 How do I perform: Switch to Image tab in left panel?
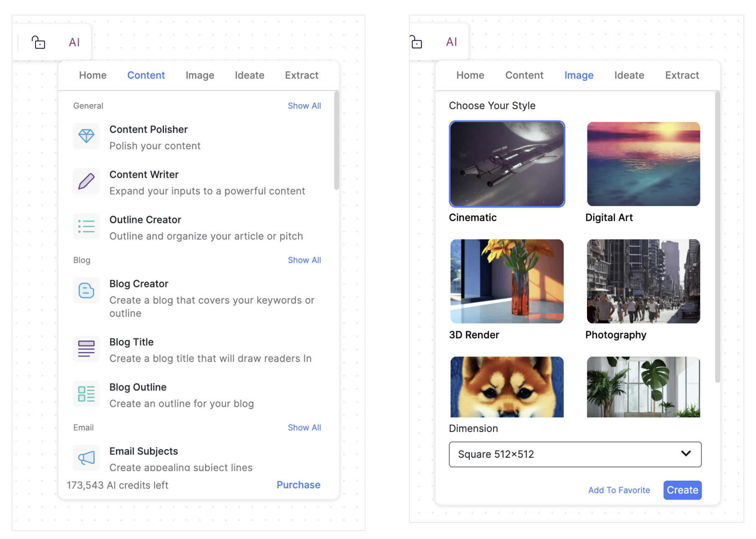[x=200, y=75]
